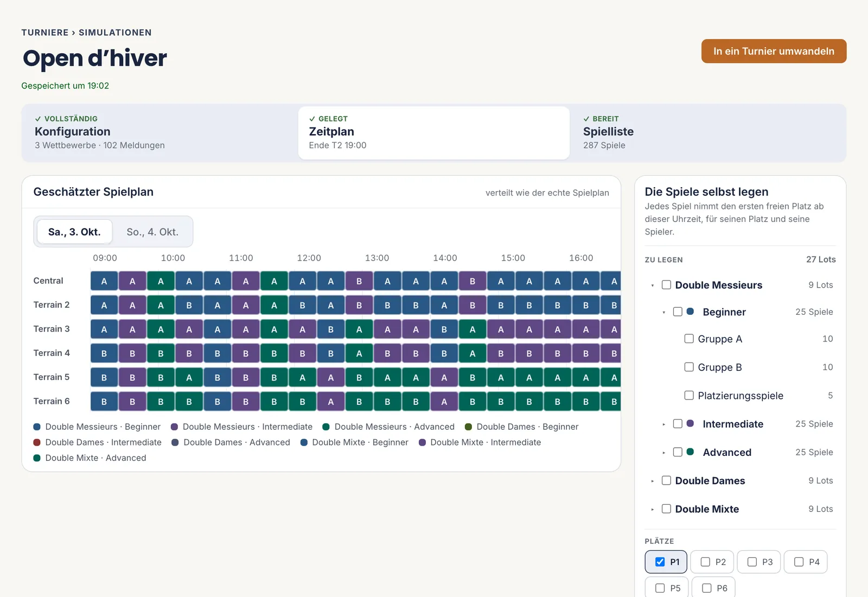This screenshot has height=597, width=868.
Task: Tick the Double Messieurs checkbox
Action: (x=666, y=285)
